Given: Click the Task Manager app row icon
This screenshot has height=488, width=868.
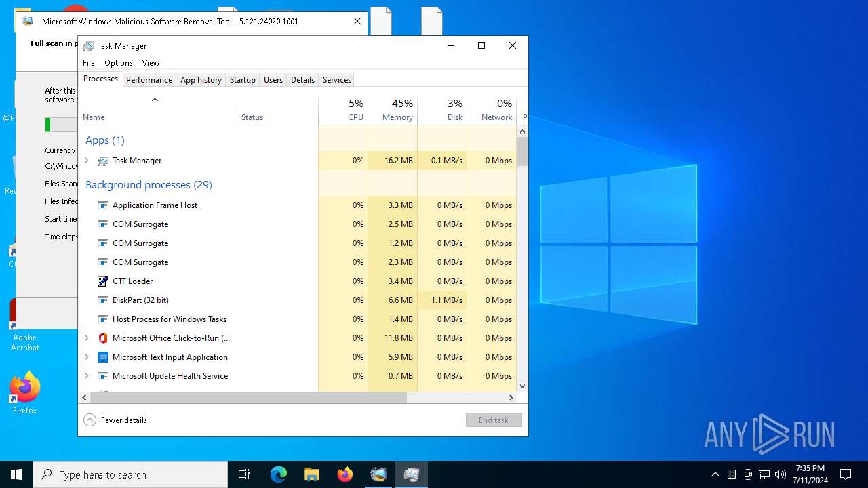Looking at the screenshot, I should [103, 161].
